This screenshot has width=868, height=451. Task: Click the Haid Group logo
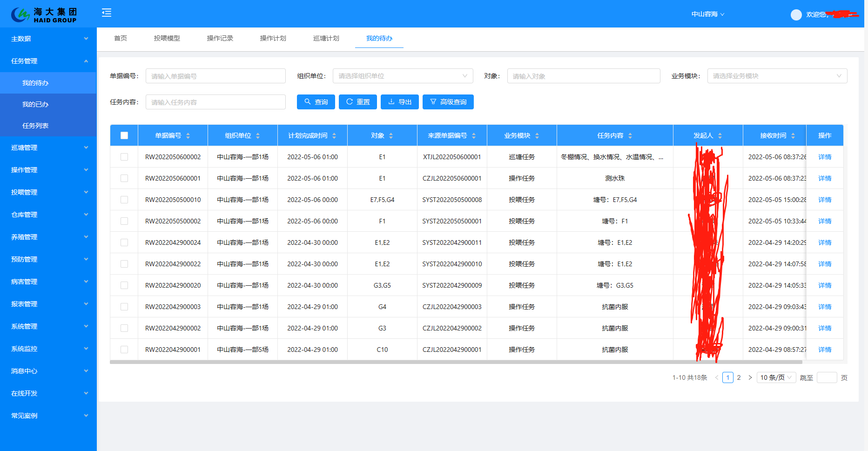click(x=44, y=15)
